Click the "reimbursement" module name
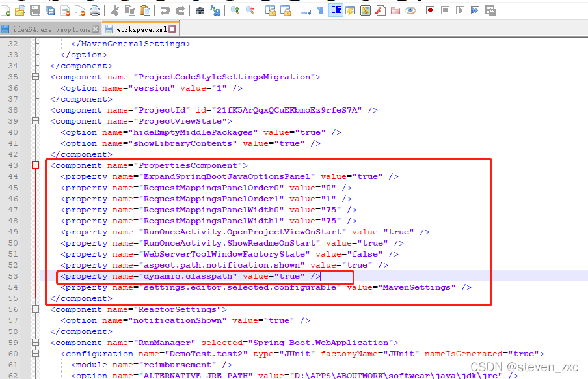588x379 pixels. click(x=178, y=365)
